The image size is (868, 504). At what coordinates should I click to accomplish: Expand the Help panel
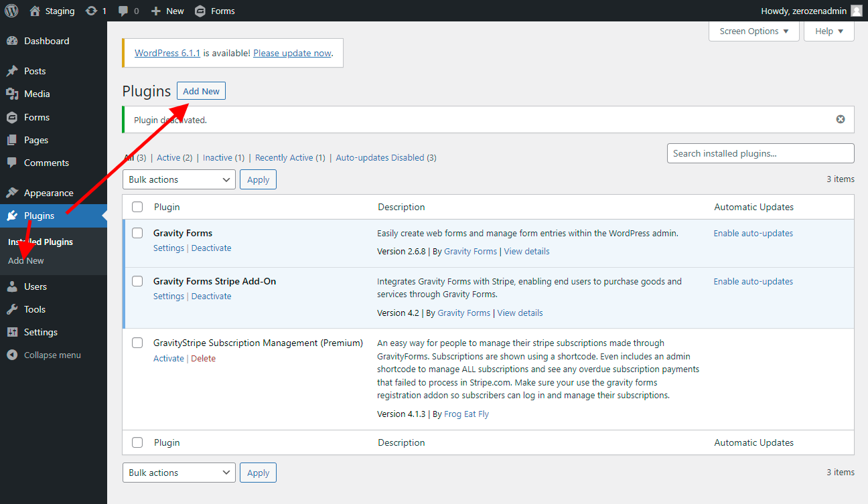829,31
